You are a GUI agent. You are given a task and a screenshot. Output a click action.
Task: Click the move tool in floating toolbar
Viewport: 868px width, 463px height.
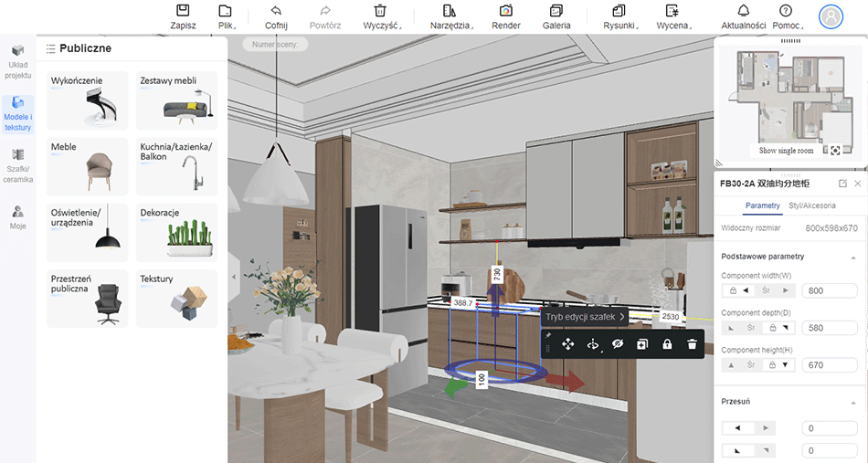567,344
